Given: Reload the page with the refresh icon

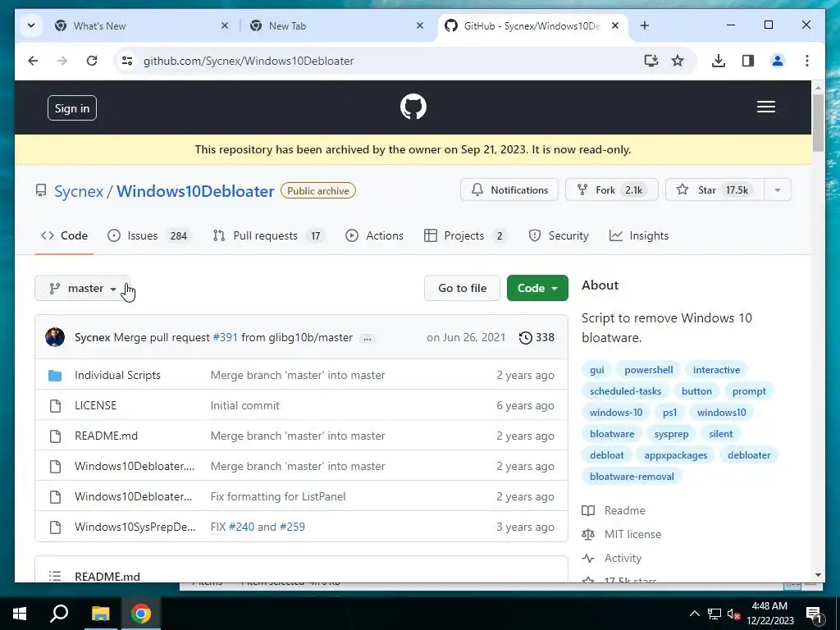Looking at the screenshot, I should coord(92,61).
